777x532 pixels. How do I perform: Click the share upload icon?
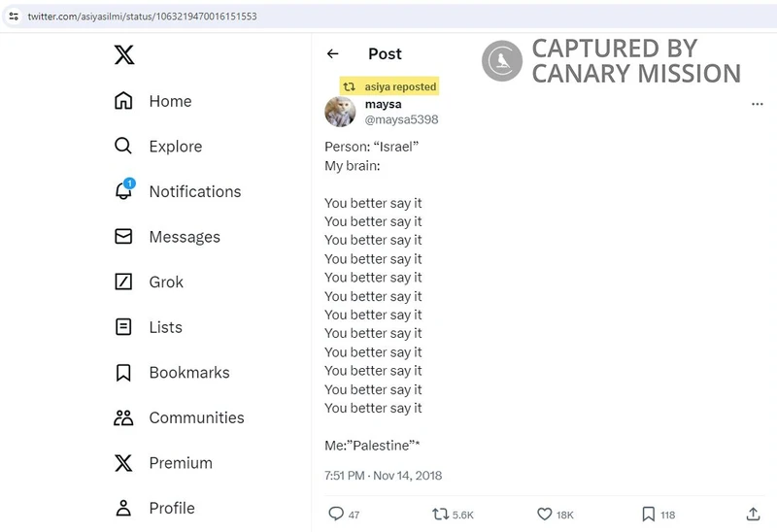click(x=753, y=514)
